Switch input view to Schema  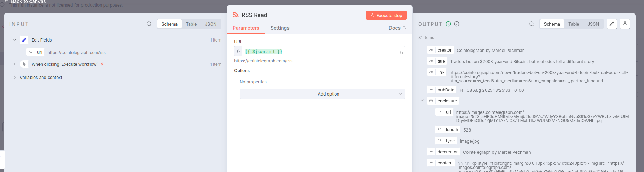169,24
